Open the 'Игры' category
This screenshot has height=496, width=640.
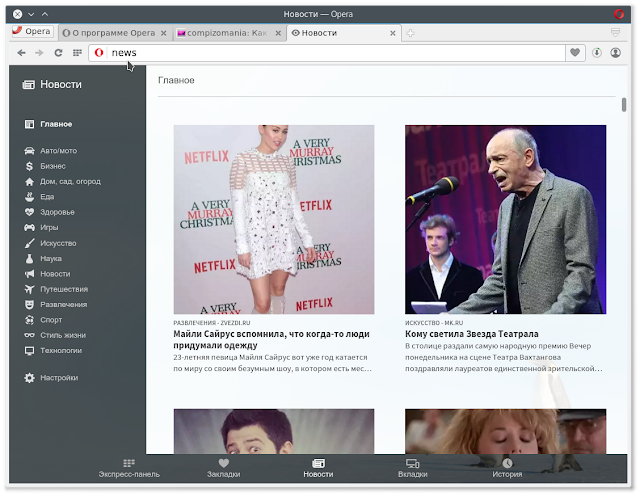point(41,227)
